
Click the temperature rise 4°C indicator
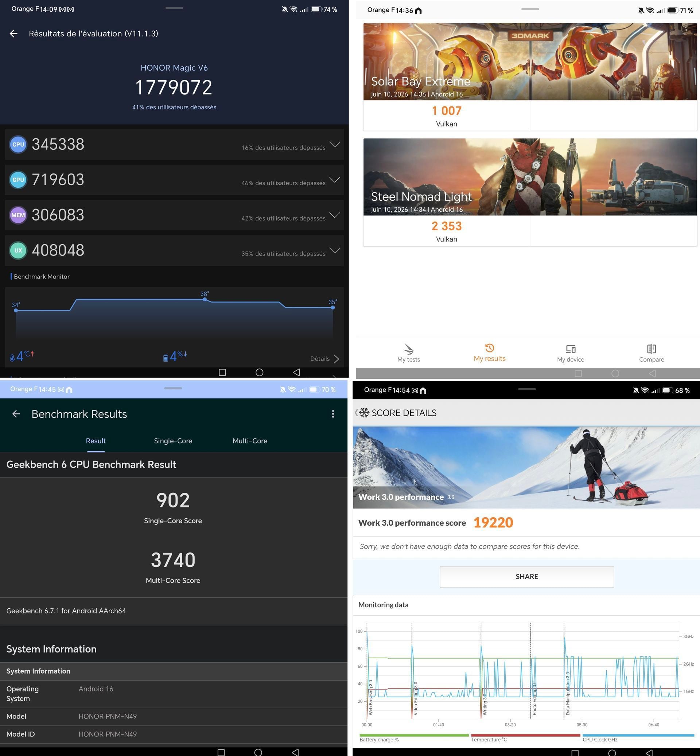click(x=22, y=356)
